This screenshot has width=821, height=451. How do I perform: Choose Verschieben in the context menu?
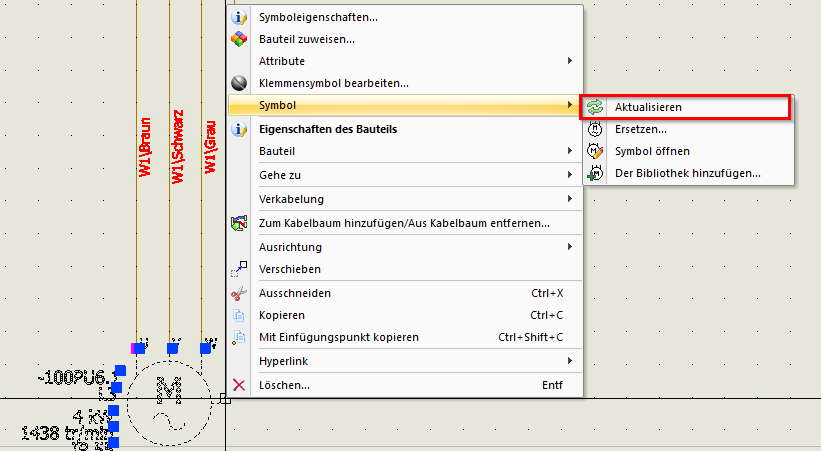pos(290,269)
